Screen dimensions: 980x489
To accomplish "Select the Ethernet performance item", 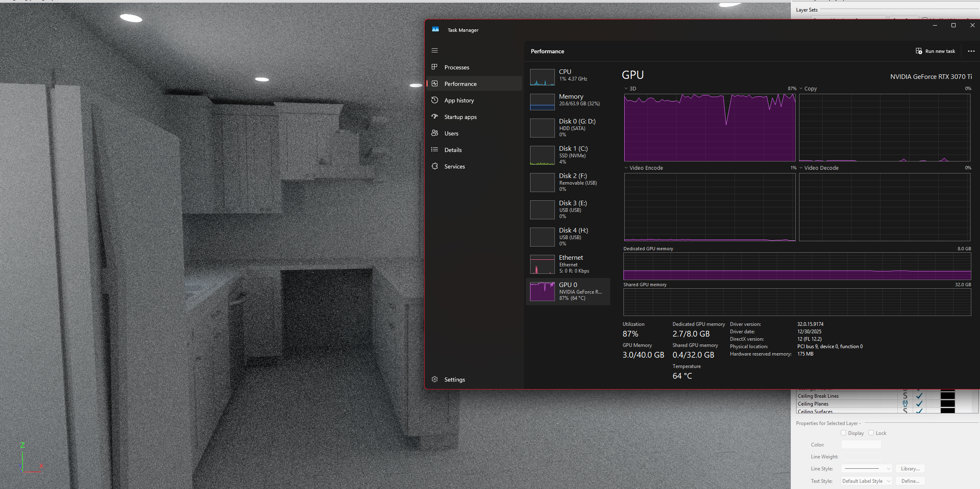I will [568, 264].
